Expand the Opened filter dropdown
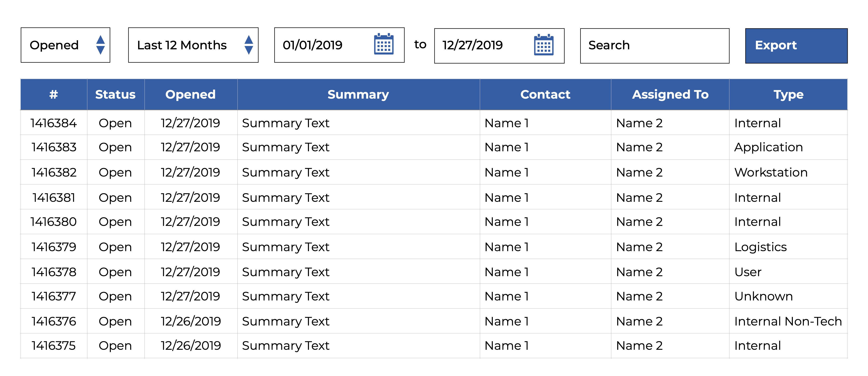Screen dimensions: 868x376 coord(65,45)
